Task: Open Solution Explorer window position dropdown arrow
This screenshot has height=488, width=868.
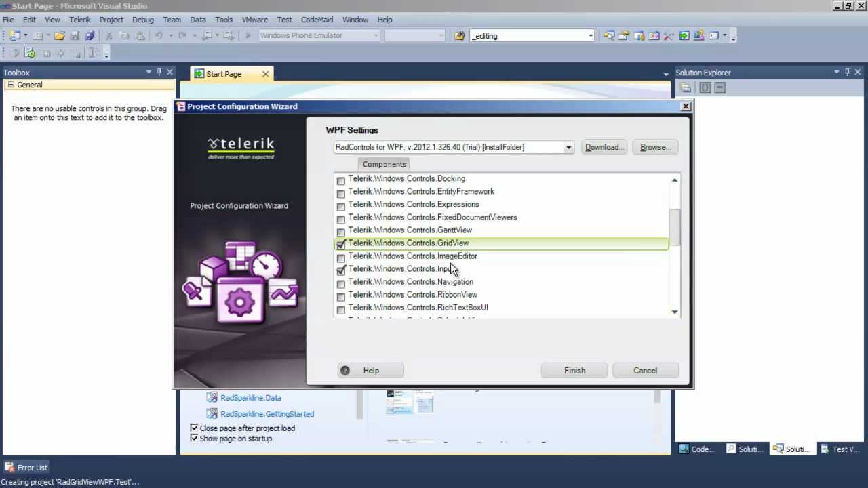Action: pyautogui.click(x=836, y=72)
